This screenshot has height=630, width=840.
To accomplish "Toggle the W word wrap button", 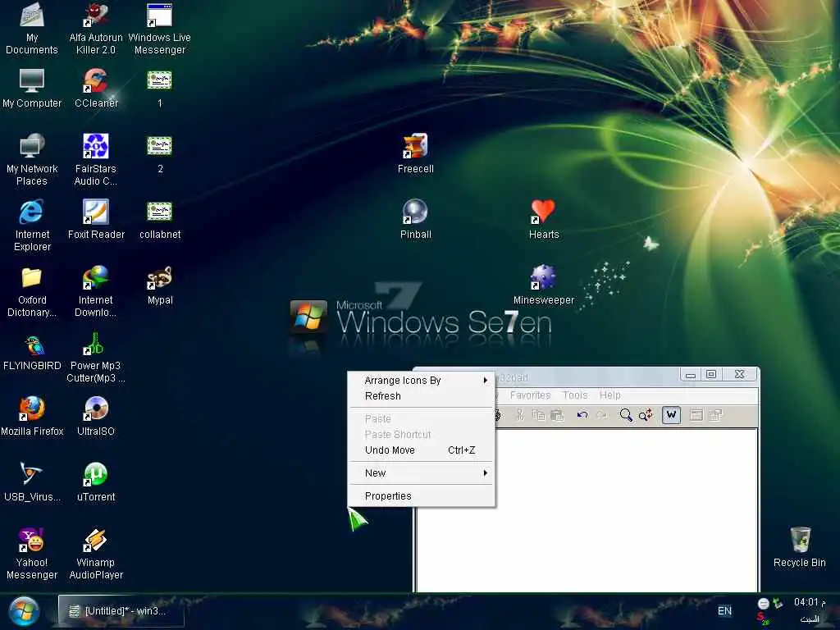I will click(671, 414).
